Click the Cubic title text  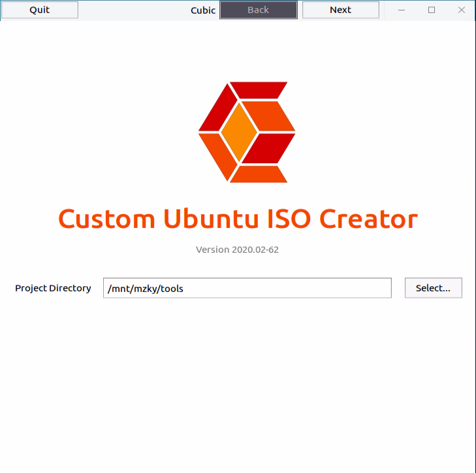pos(203,10)
